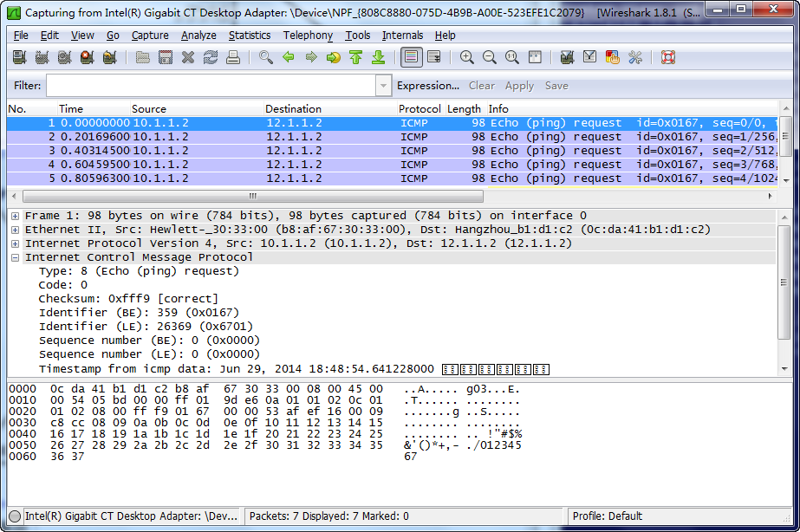Collapse Internet Control Message Protocol node
Viewport: 800px width, 532px height.
click(16, 257)
